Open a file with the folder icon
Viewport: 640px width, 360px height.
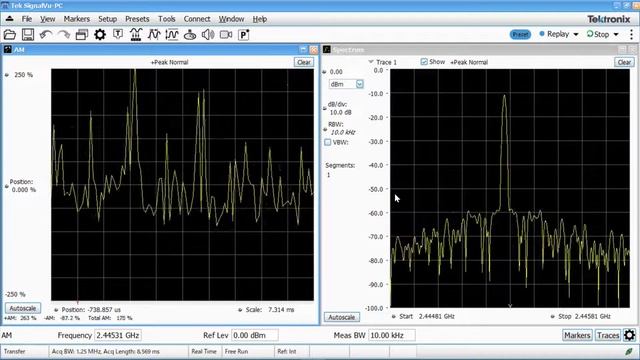pyautogui.click(x=10, y=35)
